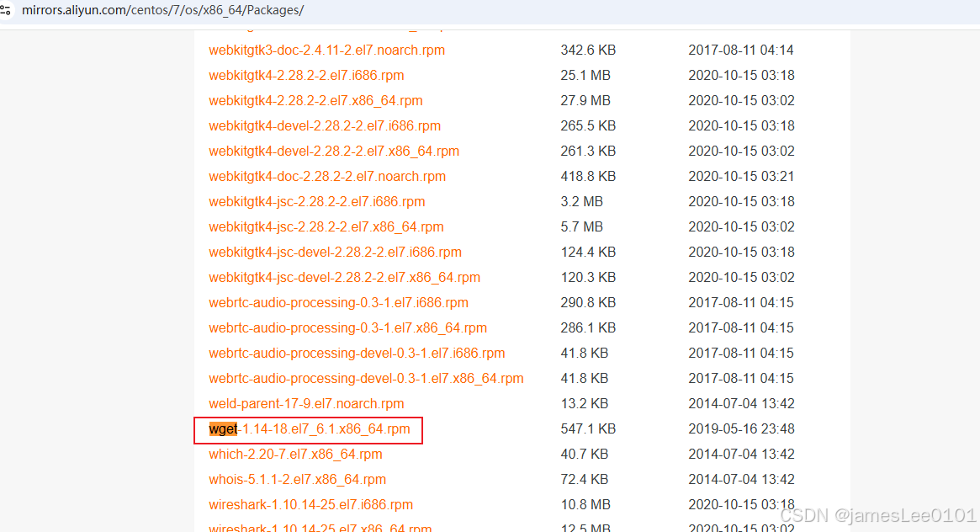Download wget-1.14-18.el7_6.1.x86_64.rpm package
Image resolution: width=980 pixels, height=532 pixels.
(x=310, y=429)
